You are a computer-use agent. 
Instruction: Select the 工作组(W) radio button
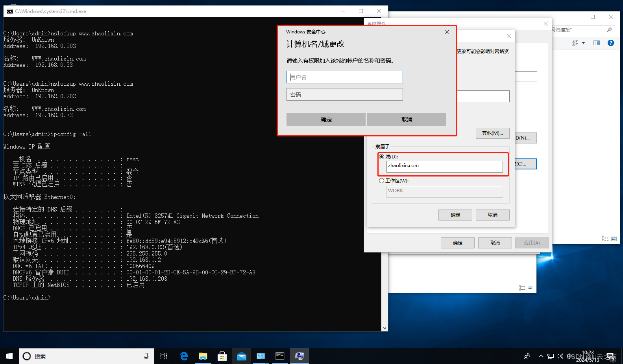pyautogui.click(x=381, y=181)
